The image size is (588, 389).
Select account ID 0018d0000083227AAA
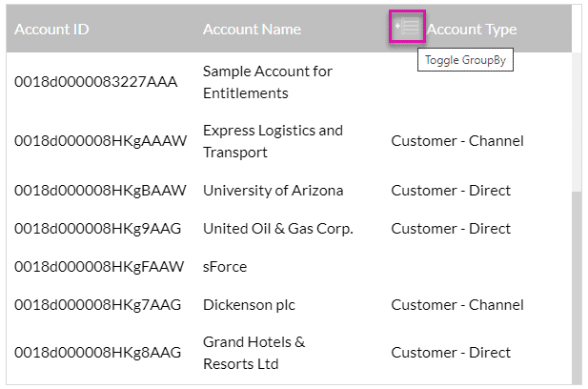tap(96, 82)
